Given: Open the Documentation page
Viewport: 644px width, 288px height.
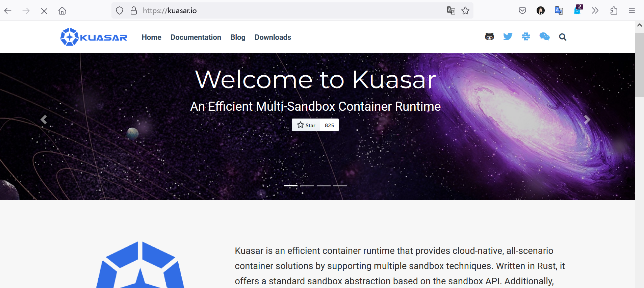Looking at the screenshot, I should click(x=196, y=37).
